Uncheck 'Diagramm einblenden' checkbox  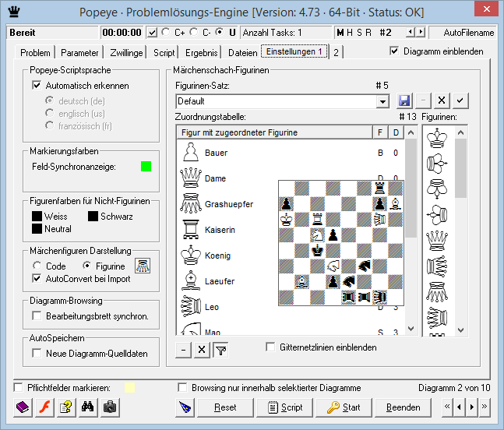(394, 51)
